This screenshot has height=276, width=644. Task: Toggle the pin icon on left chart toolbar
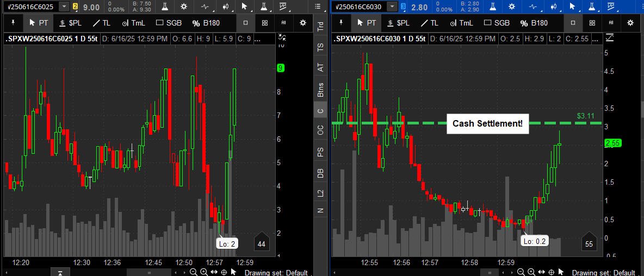tap(13, 23)
